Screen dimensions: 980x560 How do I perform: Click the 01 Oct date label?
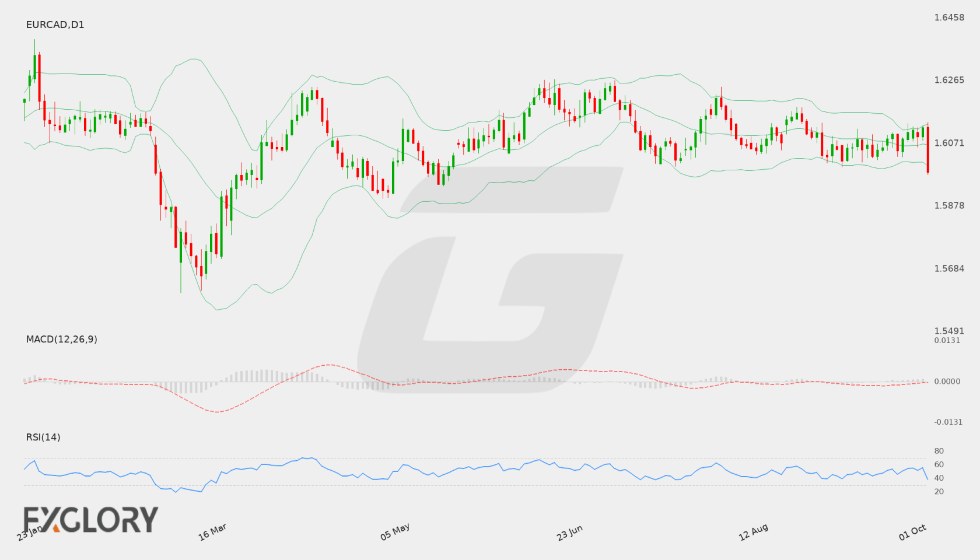click(x=912, y=532)
